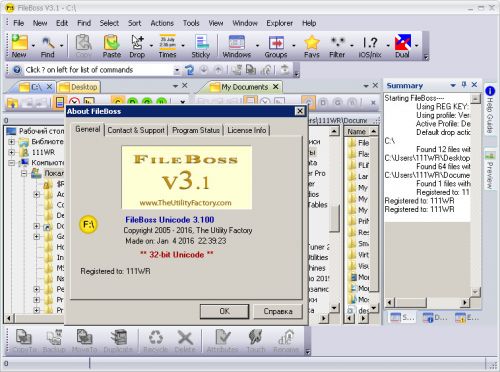500x372 pixels.
Task: Click the Recycle icon in bottom toolbar
Action: click(x=155, y=341)
